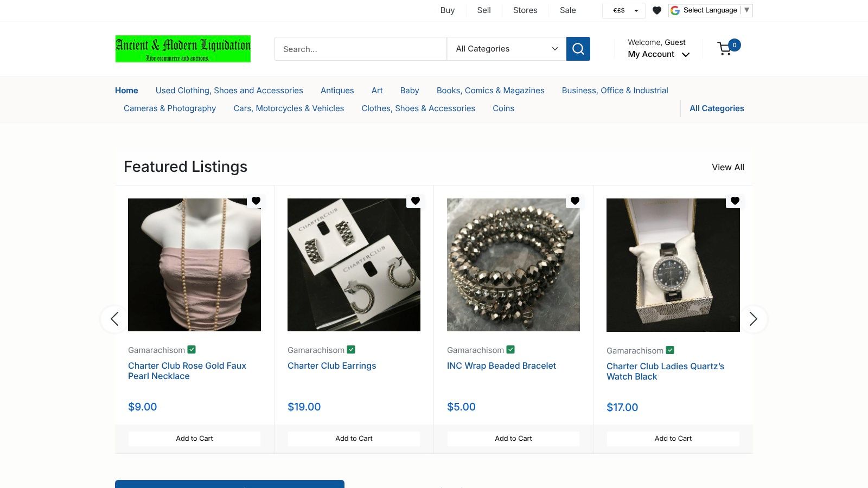
Task: Expand the All Categories search dropdown
Action: pos(507,49)
